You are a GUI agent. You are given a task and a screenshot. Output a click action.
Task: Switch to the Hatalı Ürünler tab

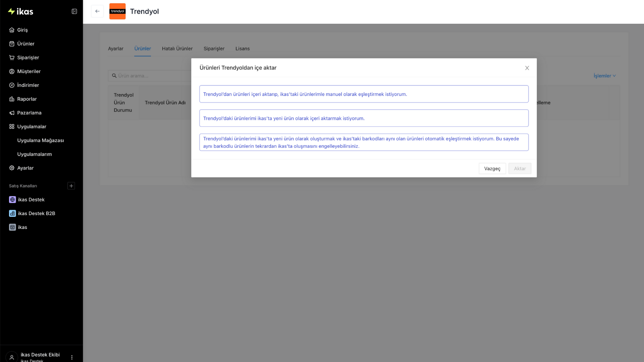coord(177,49)
